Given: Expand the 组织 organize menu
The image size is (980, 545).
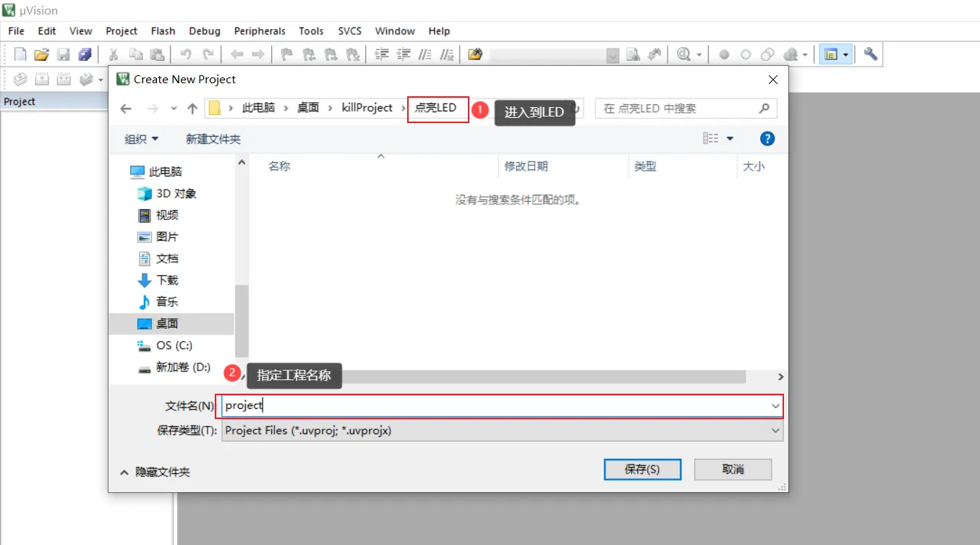Looking at the screenshot, I should [140, 138].
